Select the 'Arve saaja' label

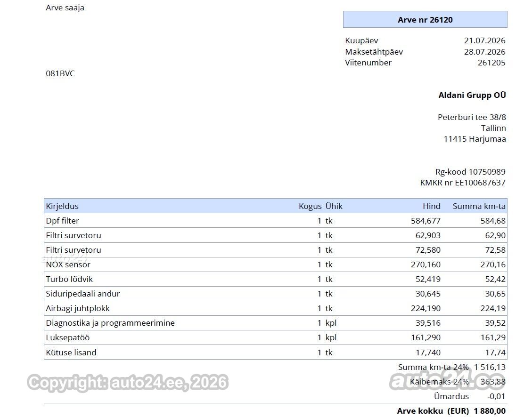[65, 8]
